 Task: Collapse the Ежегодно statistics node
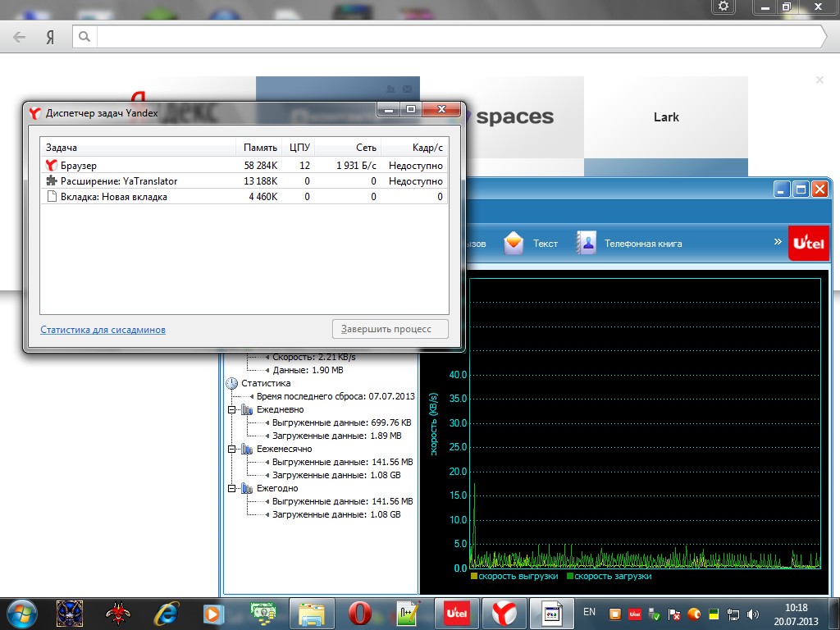(232, 488)
